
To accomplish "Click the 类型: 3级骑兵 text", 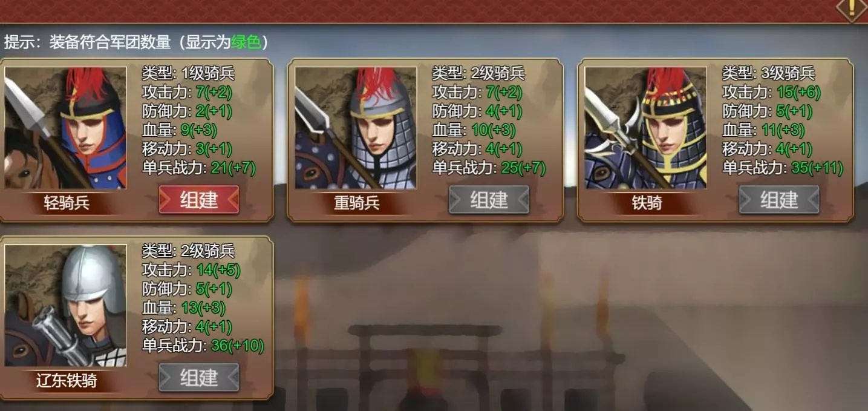I will pyautogui.click(x=769, y=74).
